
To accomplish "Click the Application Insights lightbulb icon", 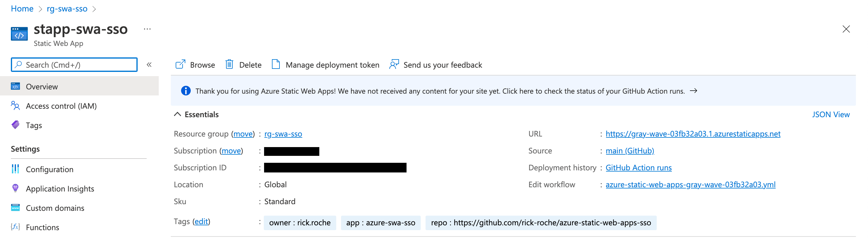I will [15, 188].
